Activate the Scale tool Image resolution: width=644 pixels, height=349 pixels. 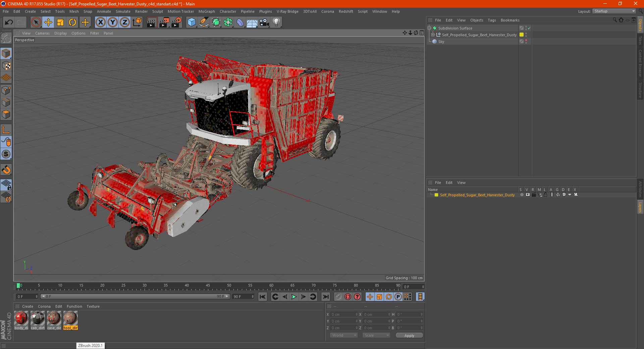pyautogui.click(x=60, y=22)
